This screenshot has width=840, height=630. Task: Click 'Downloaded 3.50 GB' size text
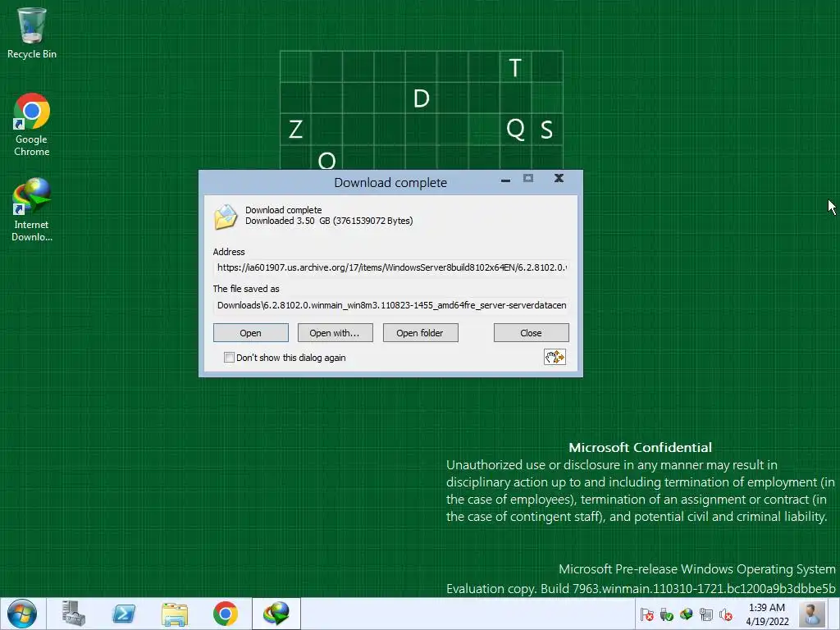(329, 221)
